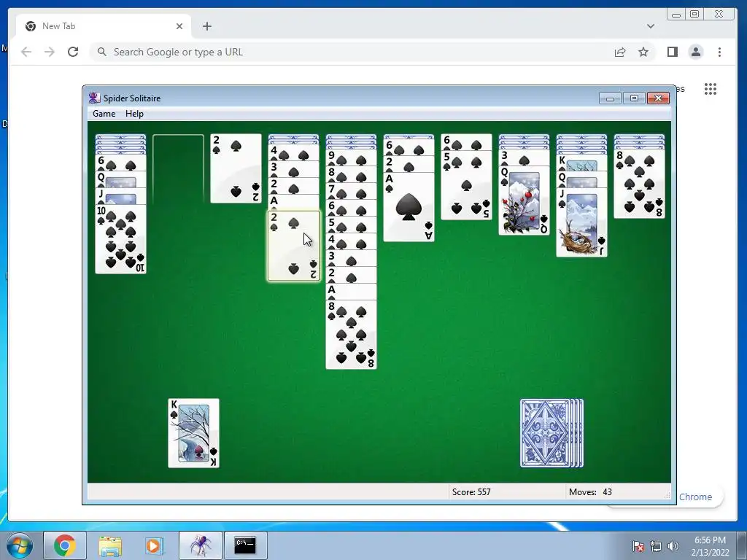Click Spider Solitaire taskbar button
747x560 pixels.
coord(201,545)
